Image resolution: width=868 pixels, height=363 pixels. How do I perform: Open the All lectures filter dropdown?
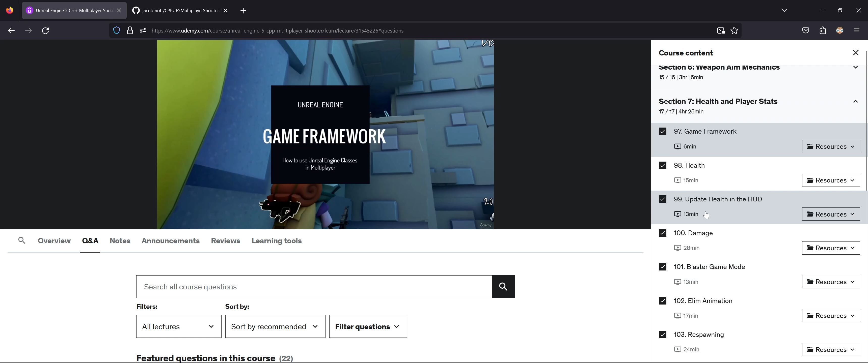[x=179, y=327]
